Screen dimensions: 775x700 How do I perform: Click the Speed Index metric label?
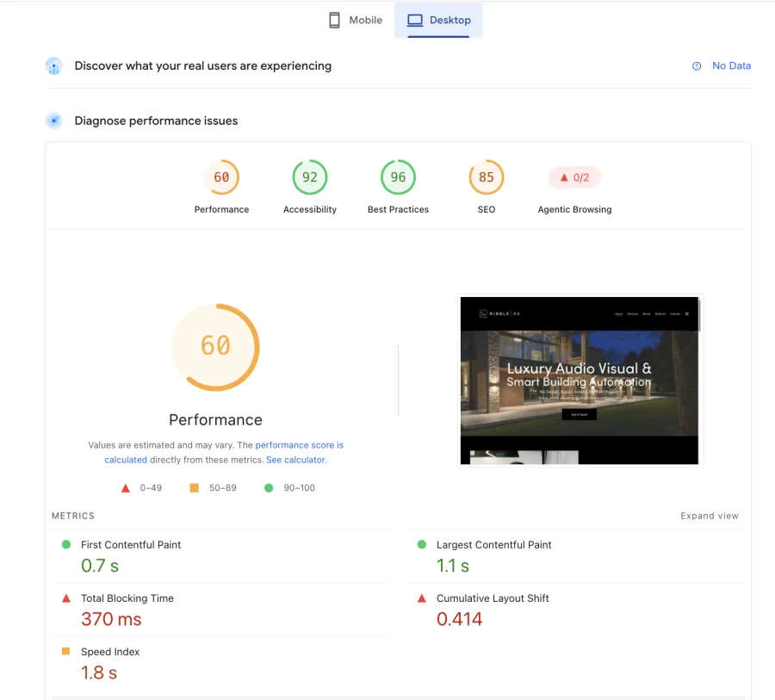(110, 652)
